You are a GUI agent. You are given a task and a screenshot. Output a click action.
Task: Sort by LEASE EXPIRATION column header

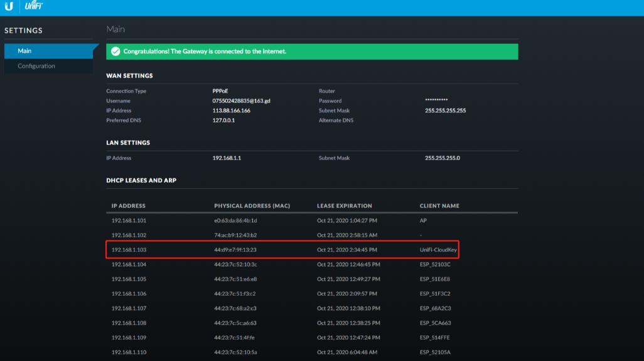coord(344,206)
